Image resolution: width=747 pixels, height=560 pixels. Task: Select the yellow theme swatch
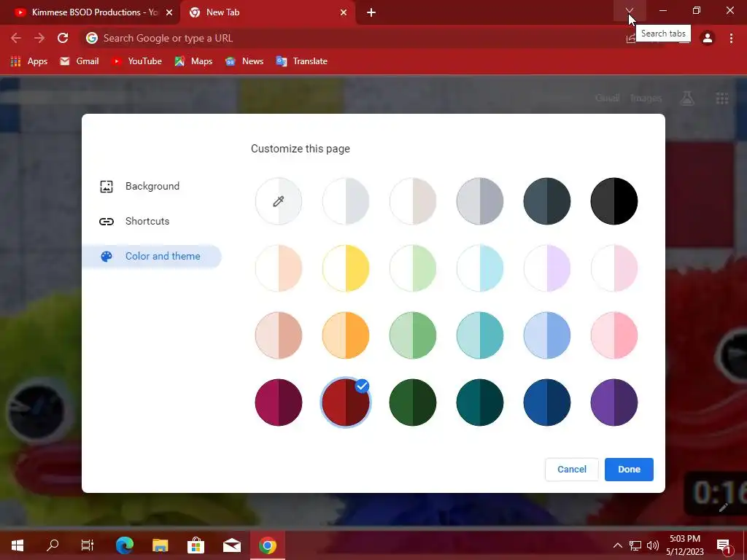(x=345, y=268)
